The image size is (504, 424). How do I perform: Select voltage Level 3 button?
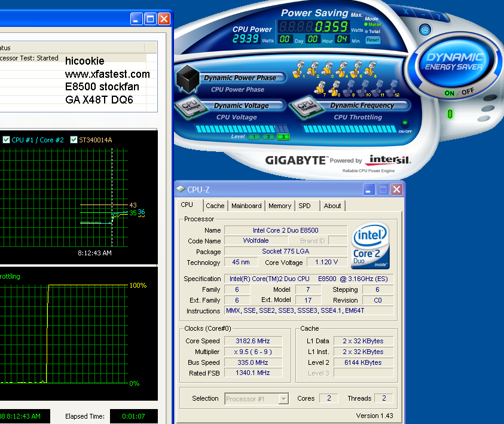click(283, 137)
